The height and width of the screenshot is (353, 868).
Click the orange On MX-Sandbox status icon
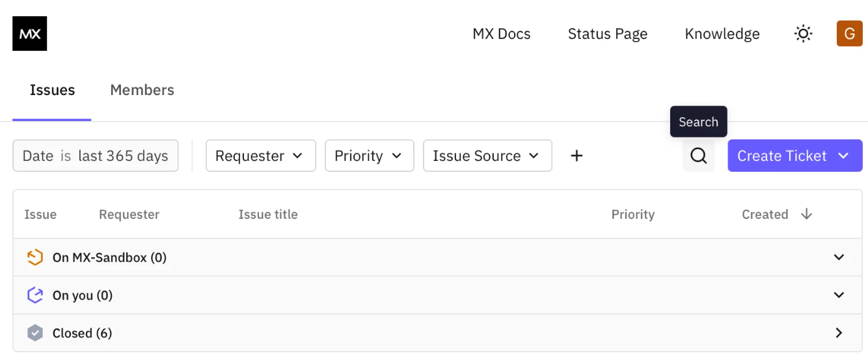pos(34,257)
